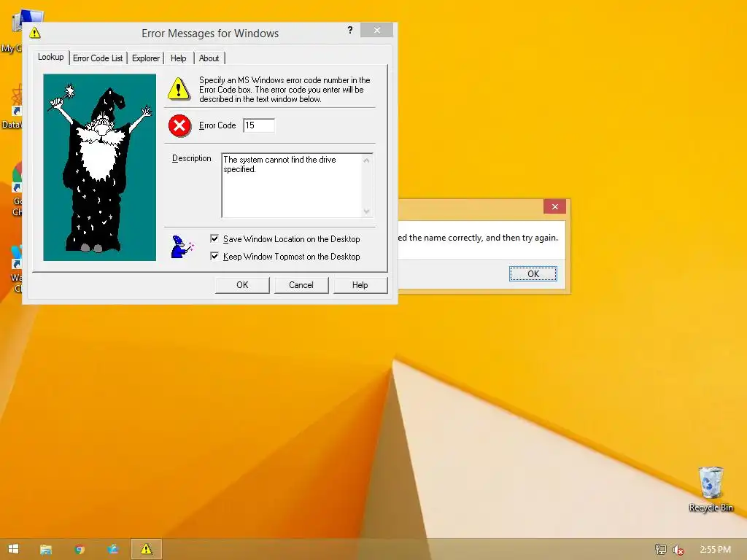Click the small blue wizard icon
Screen dimensions: 747x560
coord(182,246)
